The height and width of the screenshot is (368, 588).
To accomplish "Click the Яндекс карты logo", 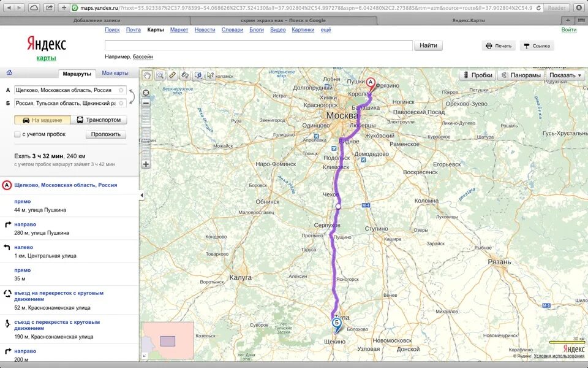I will point(47,48).
